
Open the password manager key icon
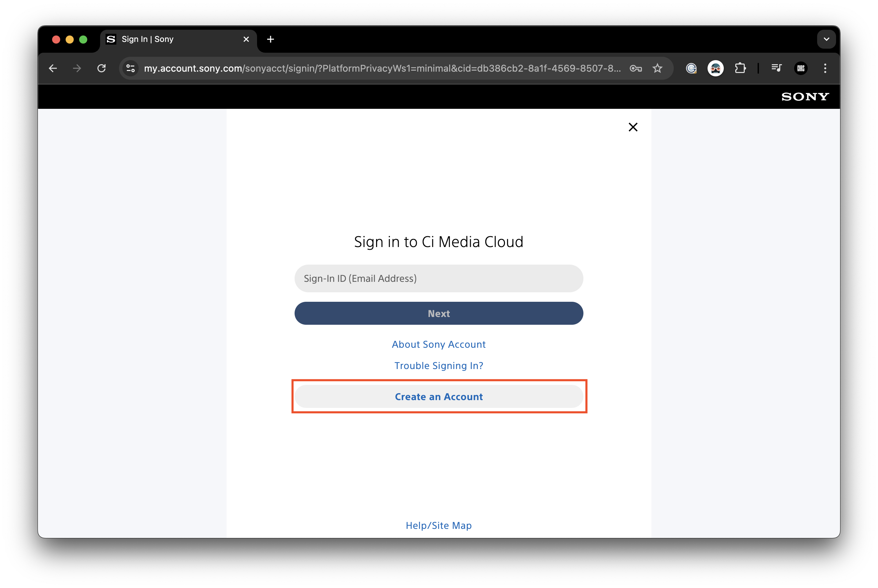click(x=636, y=68)
